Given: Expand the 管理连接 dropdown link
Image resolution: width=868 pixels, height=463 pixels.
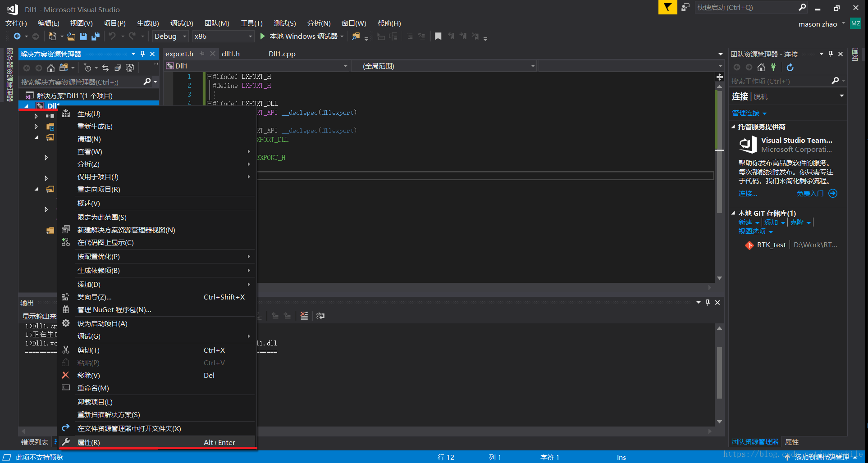Looking at the screenshot, I should pyautogui.click(x=749, y=113).
